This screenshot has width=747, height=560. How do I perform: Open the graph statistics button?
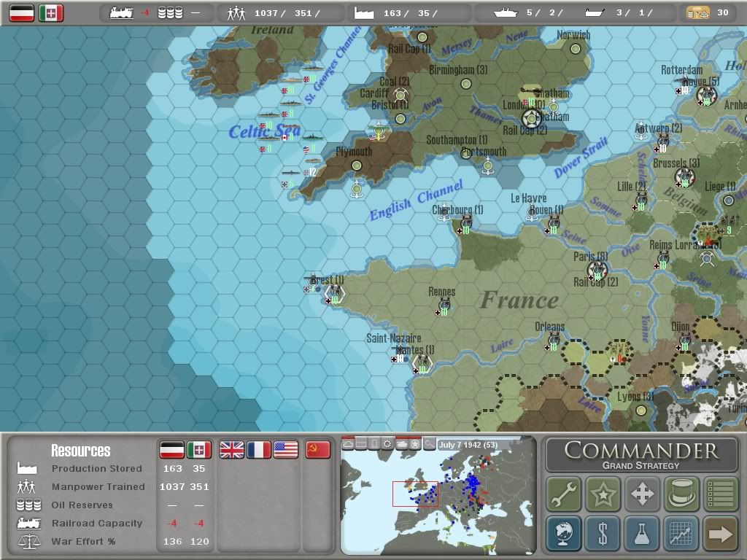[x=681, y=533]
